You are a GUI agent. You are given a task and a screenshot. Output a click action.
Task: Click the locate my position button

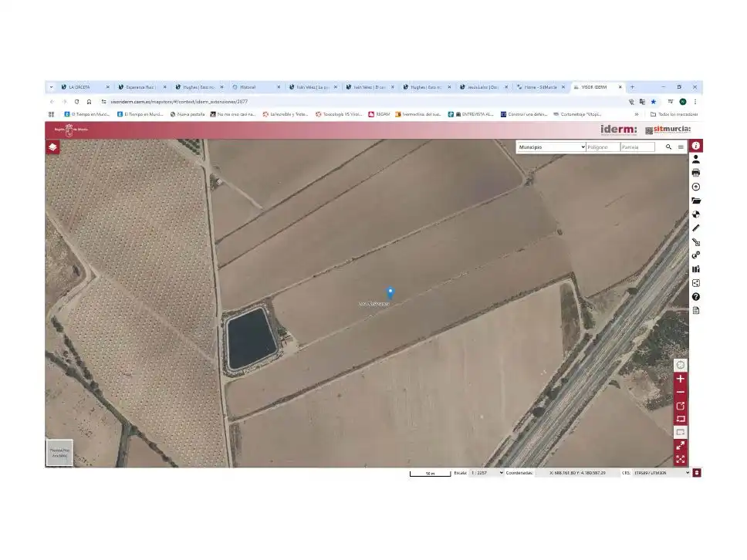tap(681, 366)
